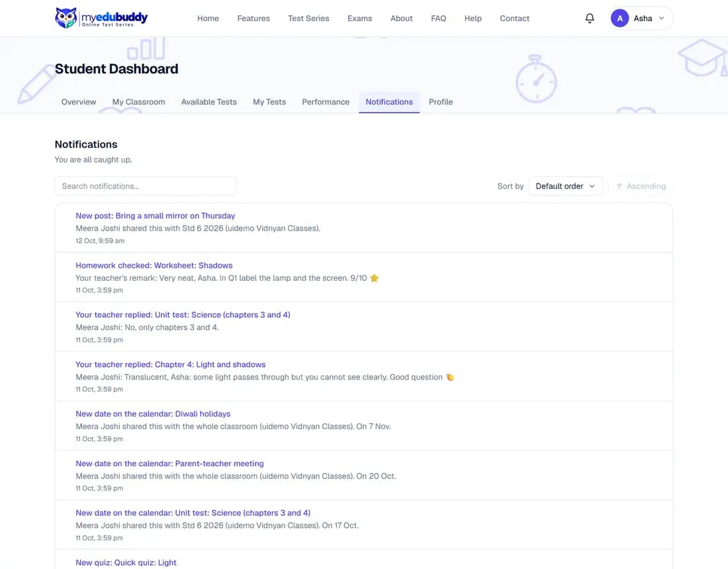728x569 pixels.
Task: Click the Asha avatar circle
Action: point(619,18)
